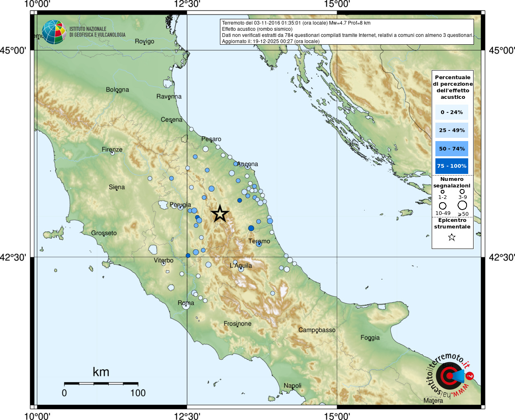This screenshot has width=515, height=420.
Task: Click the 'km' scale bar label
Action: coord(101,372)
